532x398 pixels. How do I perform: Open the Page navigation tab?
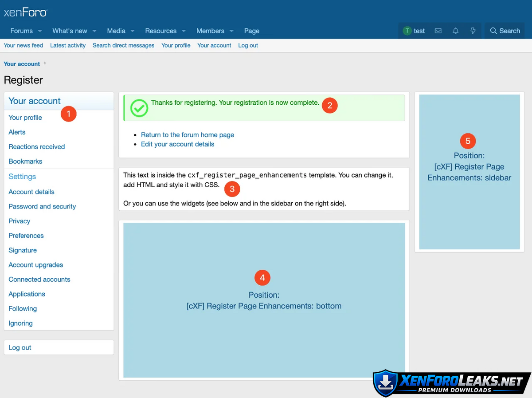(x=251, y=31)
